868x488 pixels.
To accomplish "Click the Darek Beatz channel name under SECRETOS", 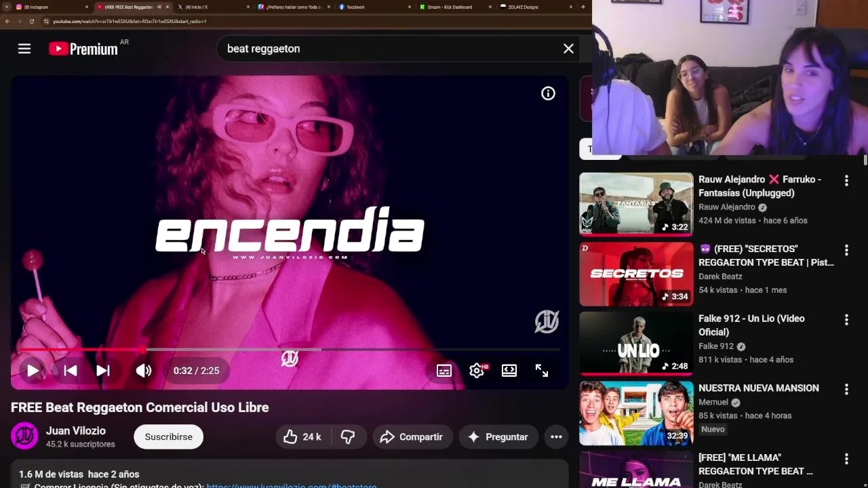I will (x=720, y=277).
